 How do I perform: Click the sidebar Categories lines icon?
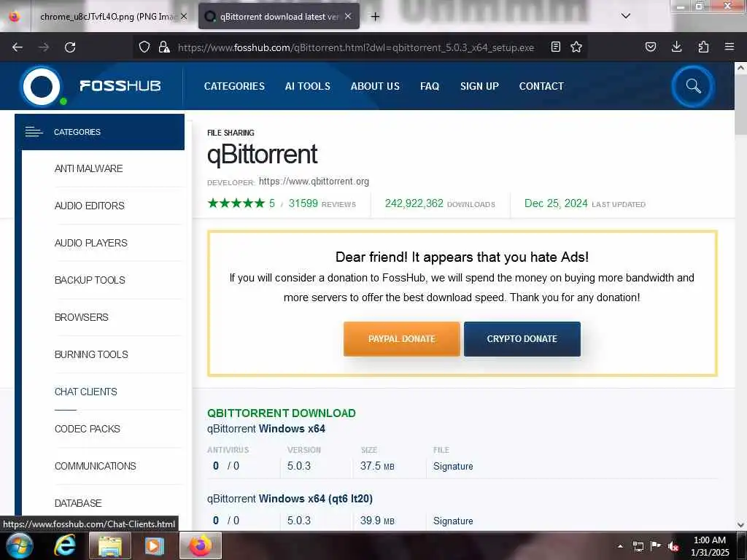34,132
